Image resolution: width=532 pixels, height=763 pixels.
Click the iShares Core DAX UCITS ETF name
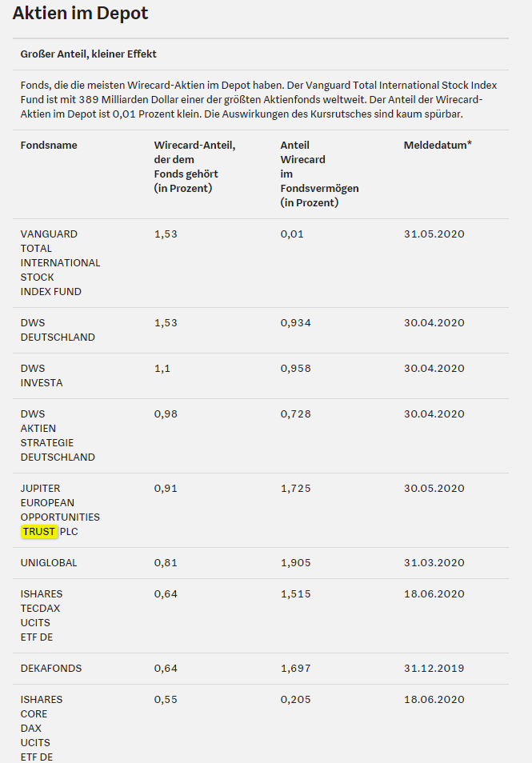pos(42,728)
